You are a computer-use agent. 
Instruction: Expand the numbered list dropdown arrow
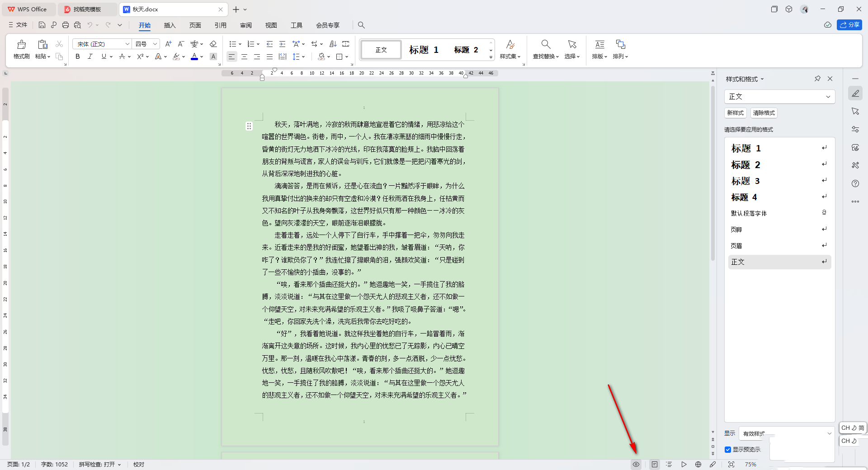(x=258, y=44)
